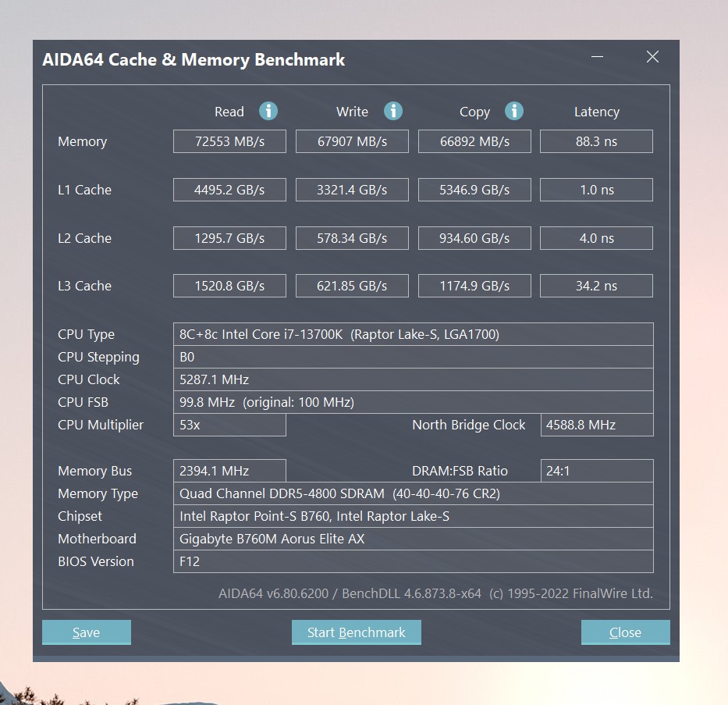Viewport: 728px width, 705px height.
Task: Click Start Benchmark
Action: click(356, 632)
